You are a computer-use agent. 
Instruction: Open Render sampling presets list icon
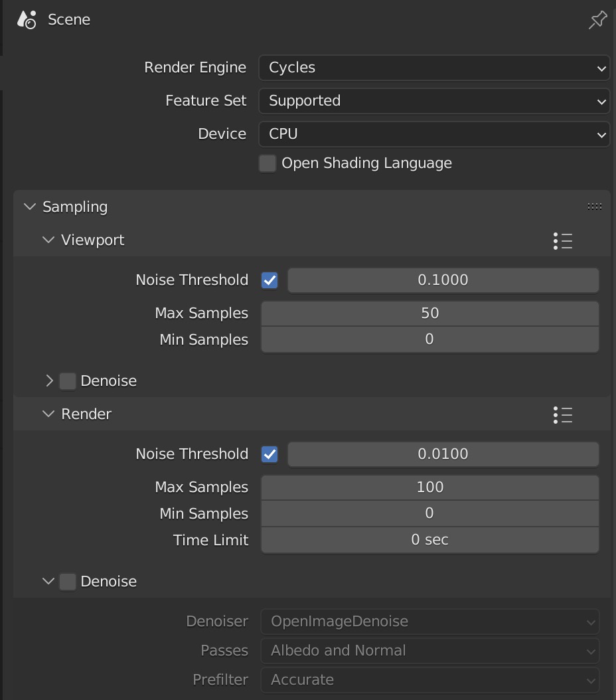tap(563, 414)
